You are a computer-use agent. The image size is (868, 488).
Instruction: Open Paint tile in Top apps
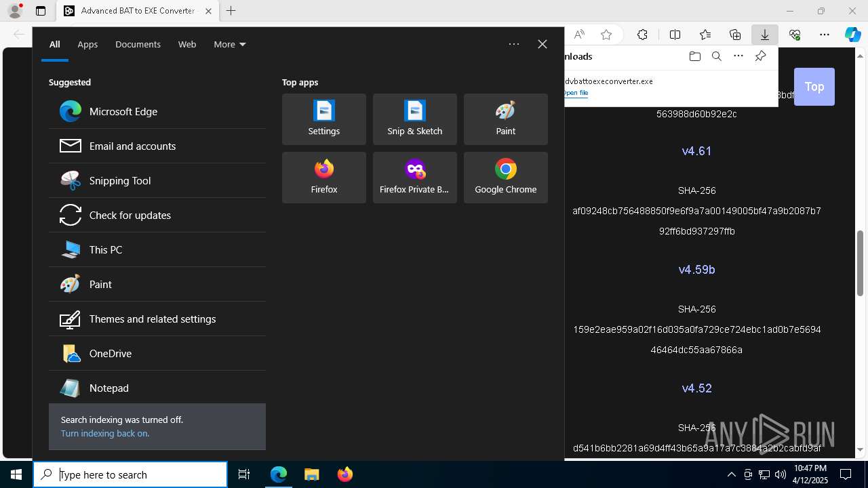pyautogui.click(x=506, y=119)
